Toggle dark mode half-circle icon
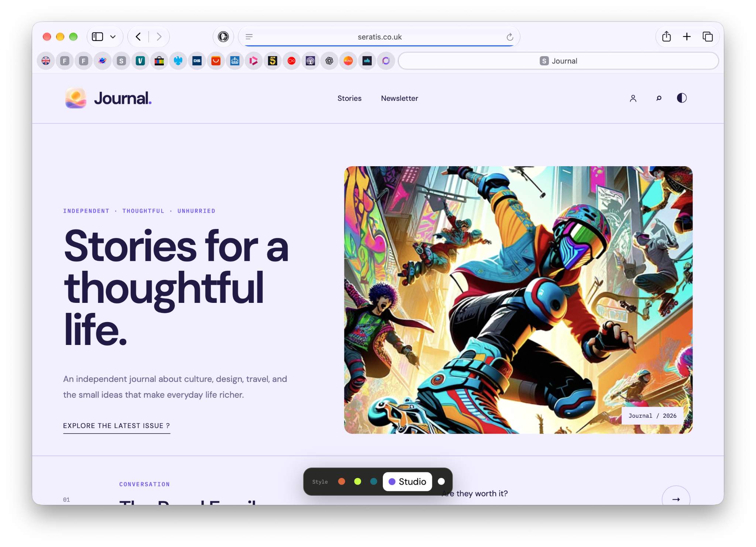The width and height of the screenshot is (756, 547). [682, 98]
